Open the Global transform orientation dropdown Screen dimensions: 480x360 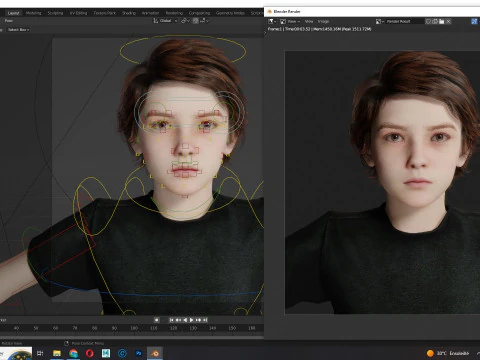[x=165, y=21]
